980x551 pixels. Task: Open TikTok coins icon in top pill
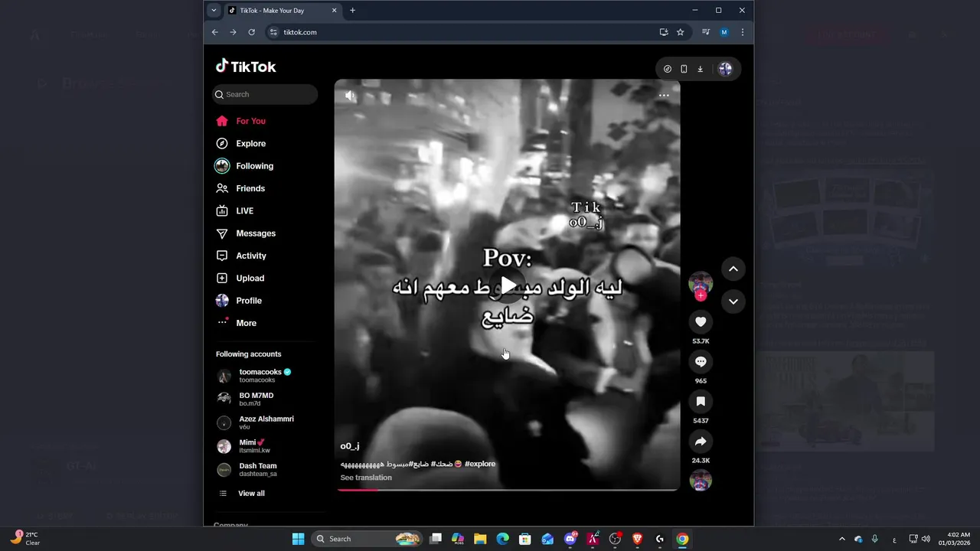click(x=668, y=69)
